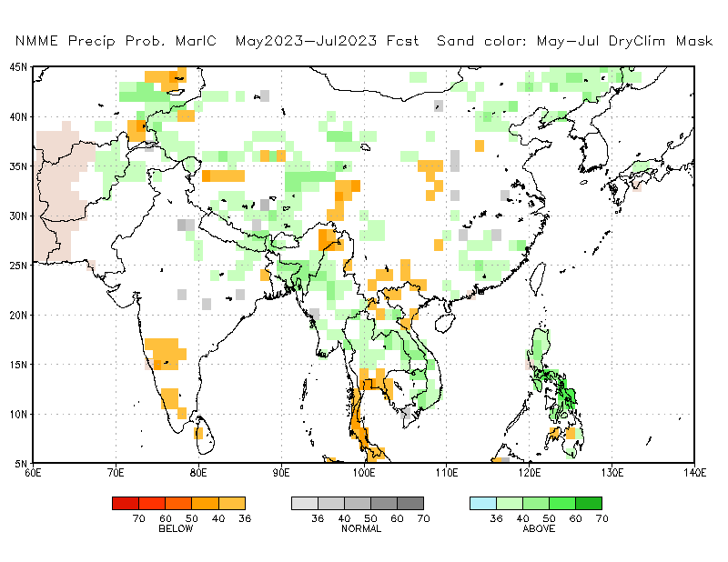Click the 100E longitude label
The width and height of the screenshot is (728, 562).
[364, 473]
